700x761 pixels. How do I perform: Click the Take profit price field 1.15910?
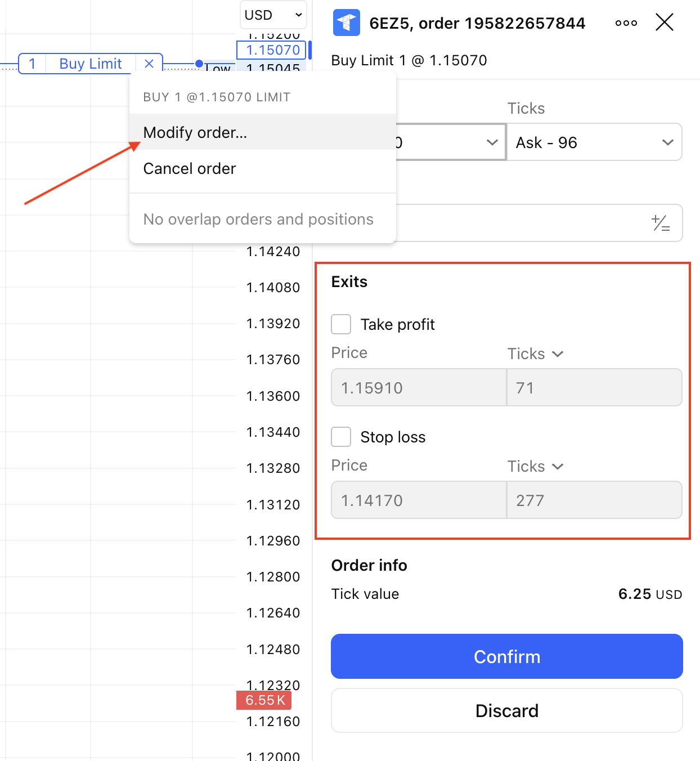pyautogui.click(x=419, y=388)
